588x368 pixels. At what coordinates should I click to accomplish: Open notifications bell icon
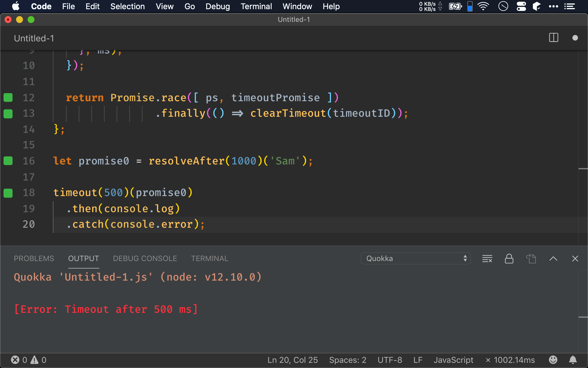(x=573, y=360)
